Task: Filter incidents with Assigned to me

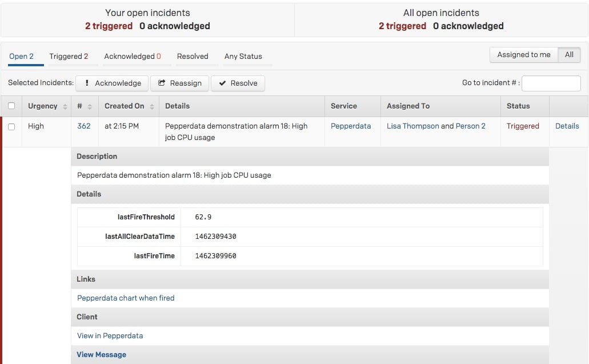Action: click(x=523, y=55)
